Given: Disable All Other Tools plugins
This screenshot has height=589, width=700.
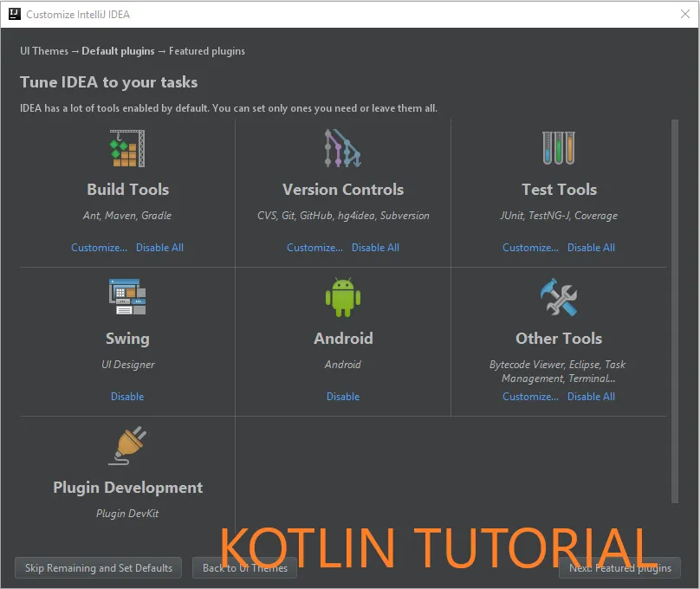Looking at the screenshot, I should tap(591, 396).
